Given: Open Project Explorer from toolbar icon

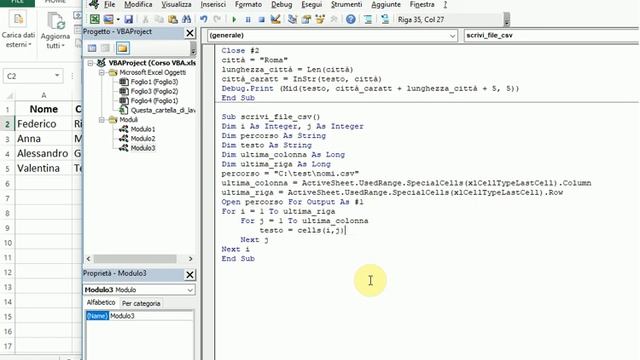Looking at the screenshot, I should 292,19.
